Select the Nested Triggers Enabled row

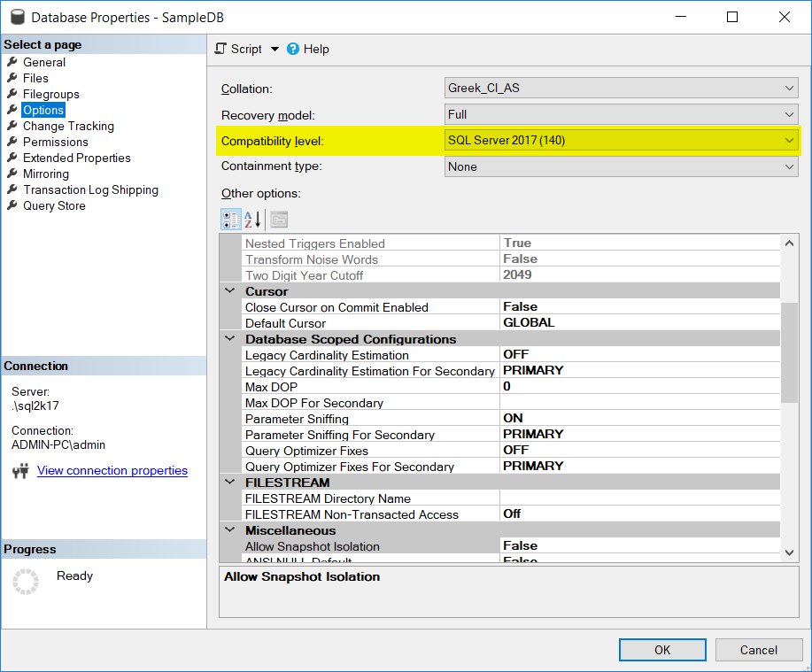(511, 243)
